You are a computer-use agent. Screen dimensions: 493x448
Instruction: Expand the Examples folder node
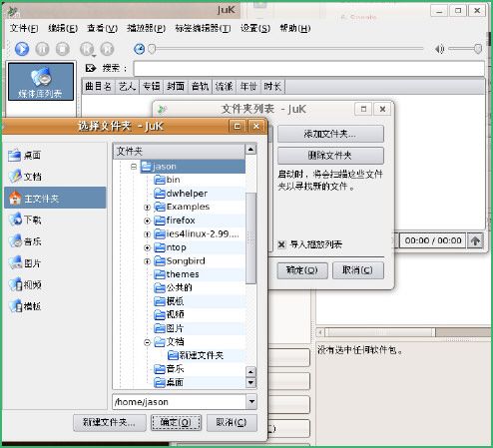(147, 208)
